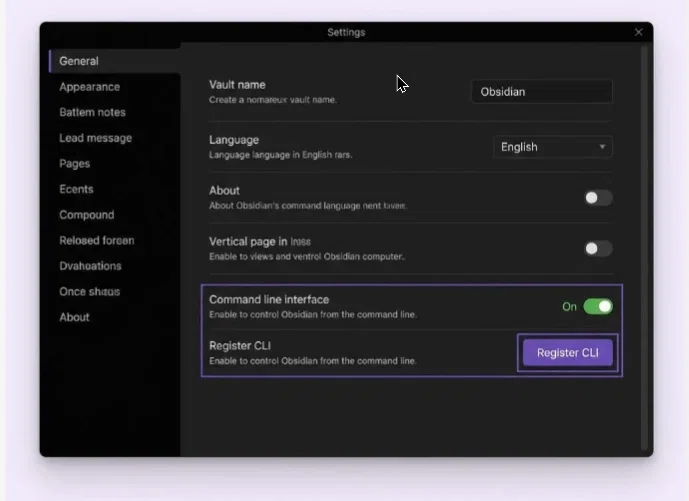The width and height of the screenshot is (689, 501).
Task: Open Battem notes section
Action: click(x=93, y=113)
